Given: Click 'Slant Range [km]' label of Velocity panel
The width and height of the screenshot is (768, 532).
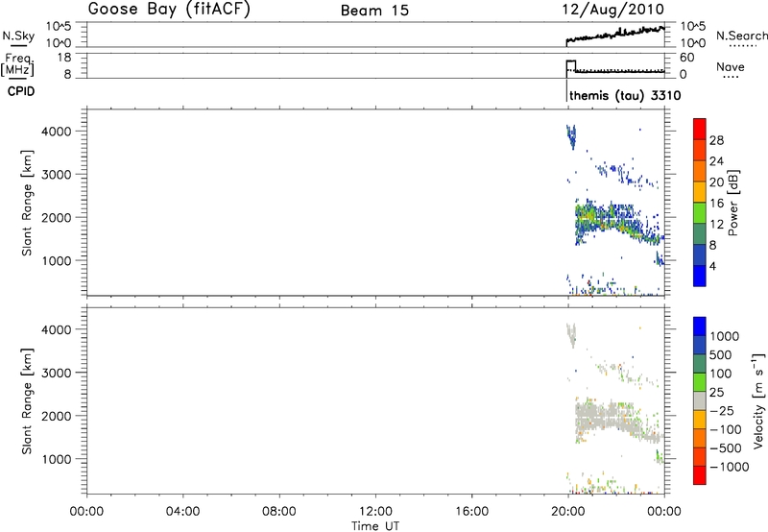Looking at the screenshot, I should 27,401.
